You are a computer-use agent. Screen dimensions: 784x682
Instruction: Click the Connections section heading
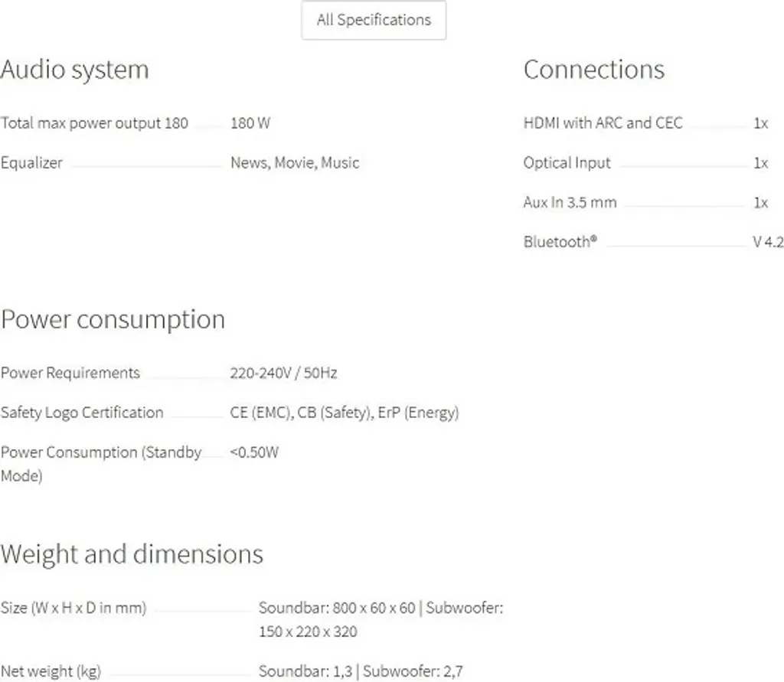(x=593, y=70)
